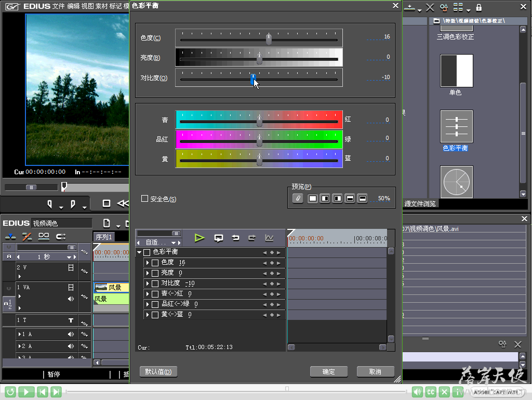Click the 默认值(D) button
532x400 pixels.
pyautogui.click(x=158, y=372)
